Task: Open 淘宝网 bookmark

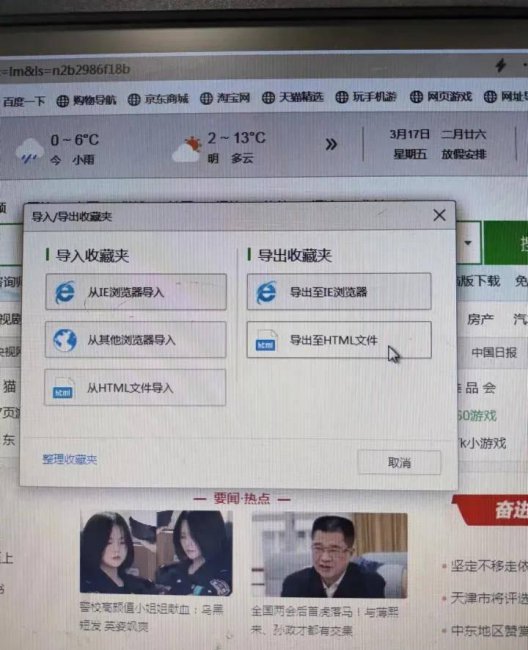Action: (225, 98)
